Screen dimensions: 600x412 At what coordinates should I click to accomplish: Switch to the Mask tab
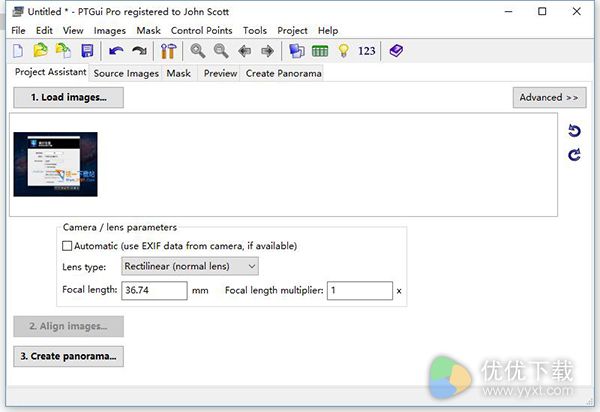pos(179,73)
